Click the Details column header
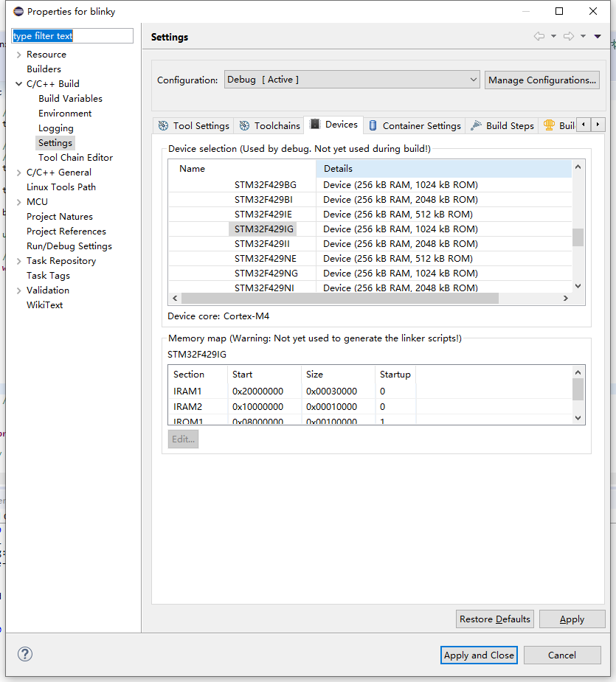 pyautogui.click(x=443, y=169)
